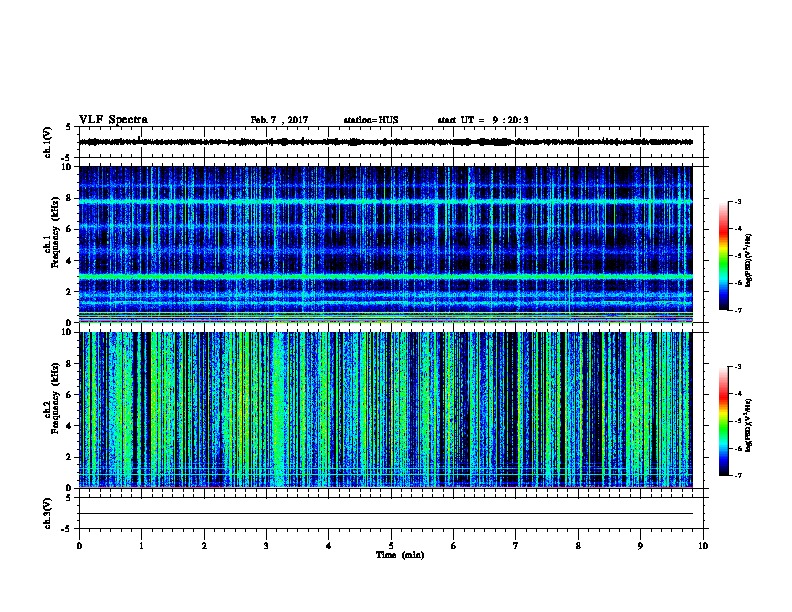Click time axis tick label "4"
This screenshot has height=612, width=792.
click(329, 546)
